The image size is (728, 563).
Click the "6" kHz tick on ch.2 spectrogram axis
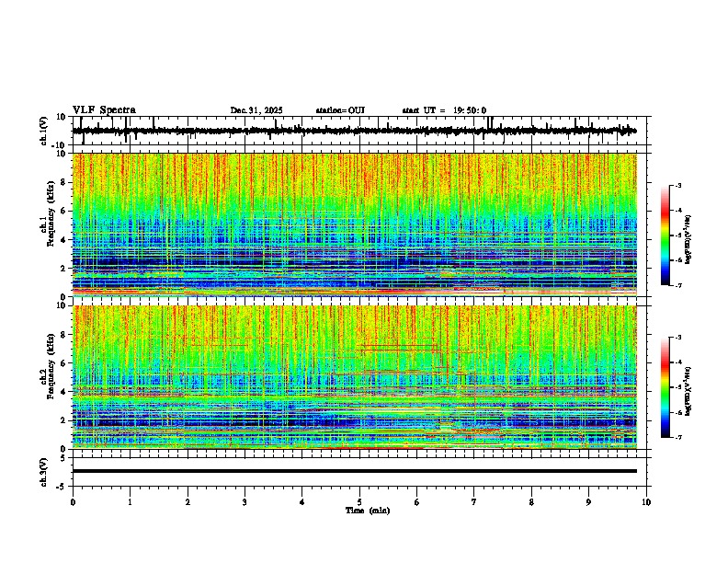63,363
